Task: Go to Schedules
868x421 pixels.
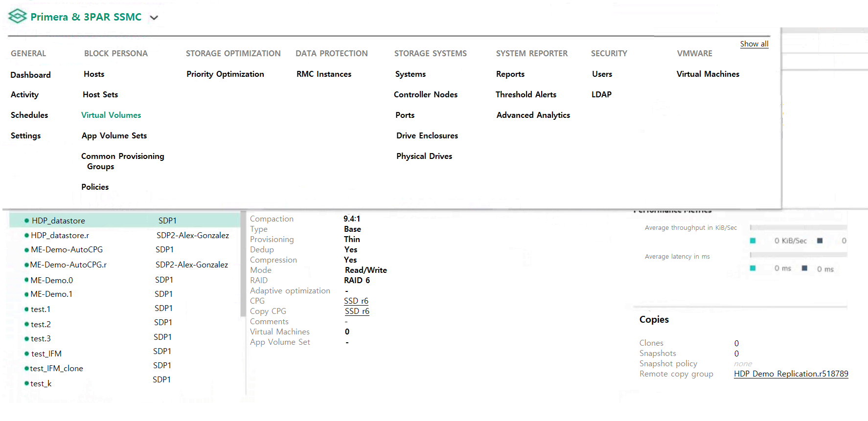Action: (x=29, y=115)
